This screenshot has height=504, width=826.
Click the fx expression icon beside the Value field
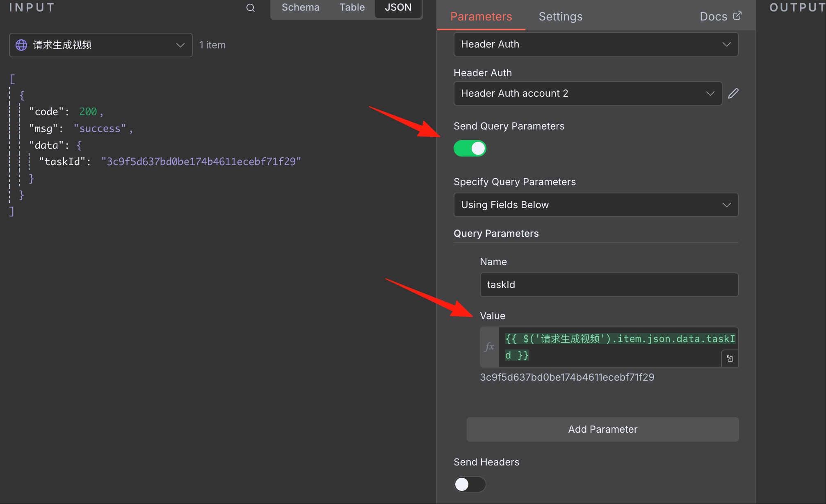tap(489, 347)
